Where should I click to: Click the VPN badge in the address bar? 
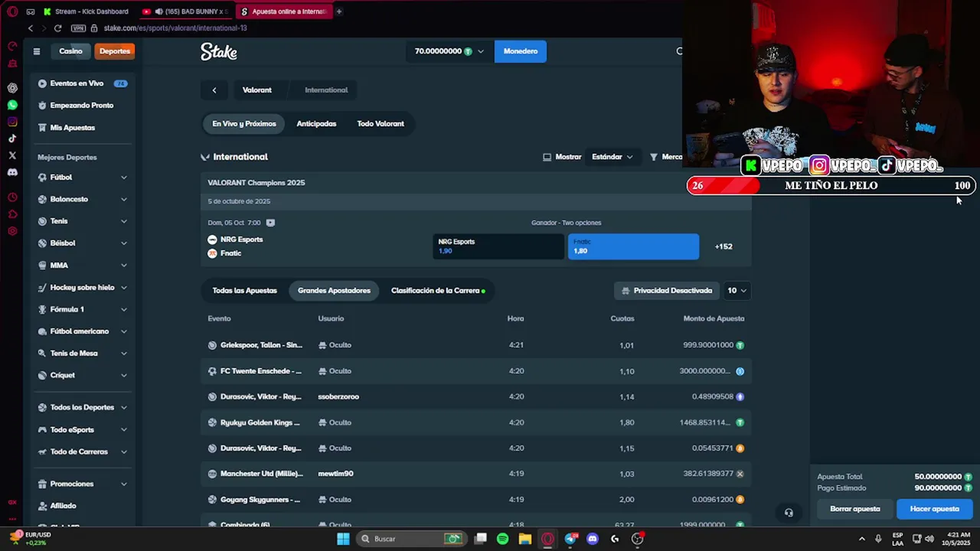pyautogui.click(x=78, y=28)
